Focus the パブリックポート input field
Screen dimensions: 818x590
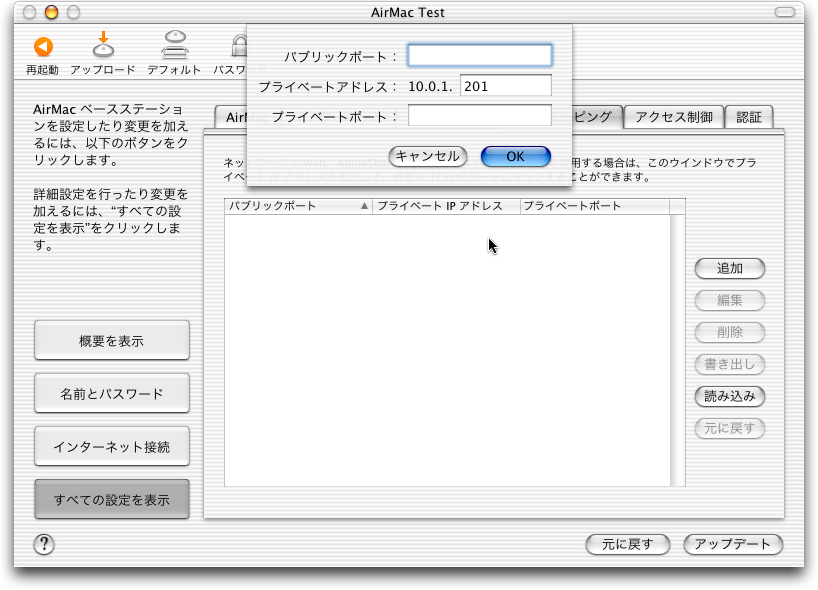(x=479, y=56)
